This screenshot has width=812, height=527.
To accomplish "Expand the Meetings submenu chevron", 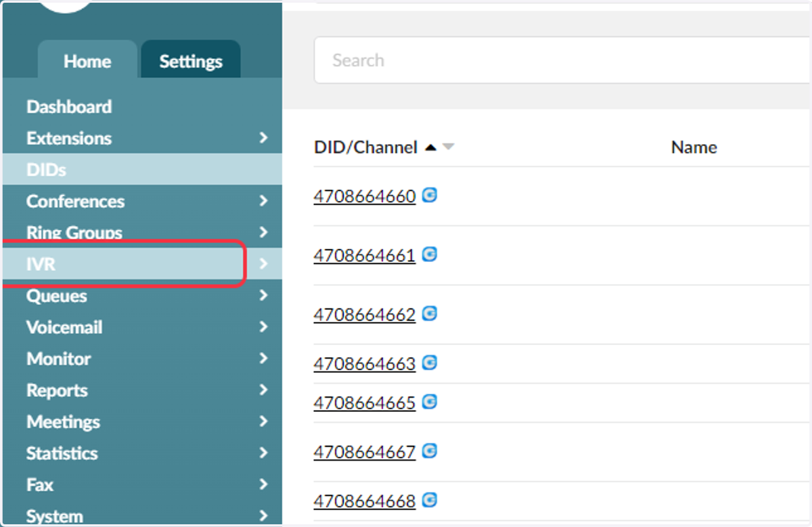I will pos(264,421).
